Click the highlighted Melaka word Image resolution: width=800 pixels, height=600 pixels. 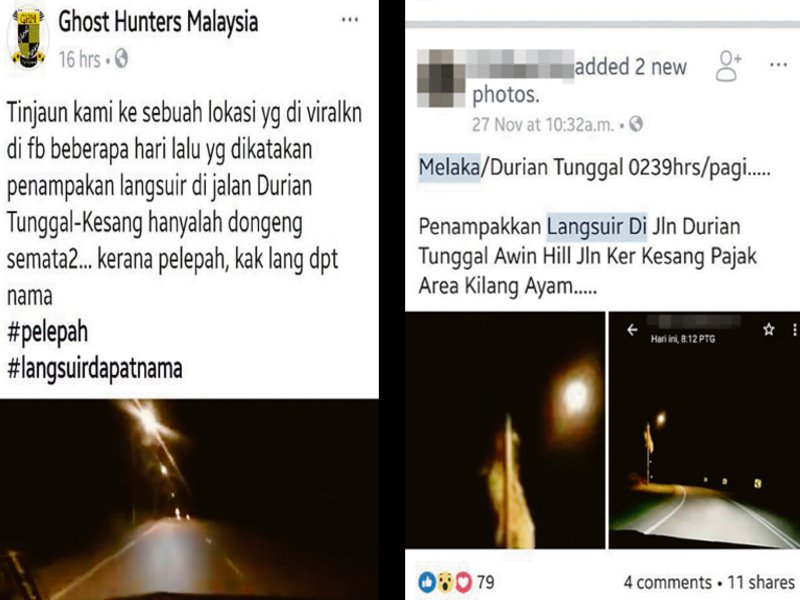coord(449,167)
